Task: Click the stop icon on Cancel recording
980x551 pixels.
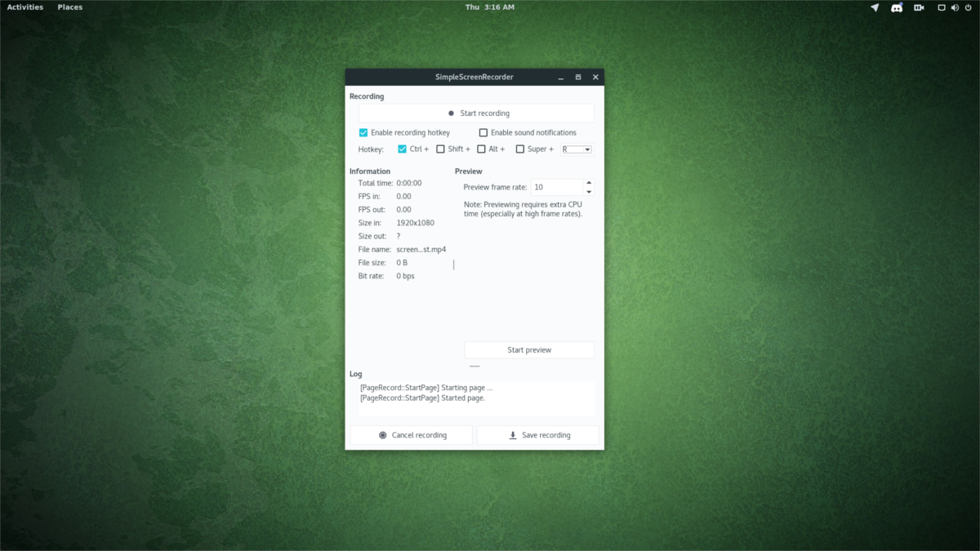Action: point(383,435)
